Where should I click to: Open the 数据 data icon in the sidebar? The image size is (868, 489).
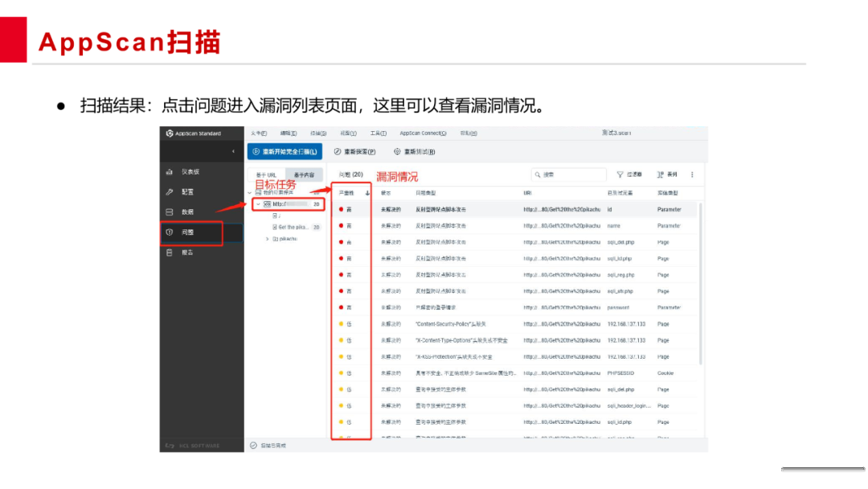click(x=170, y=212)
